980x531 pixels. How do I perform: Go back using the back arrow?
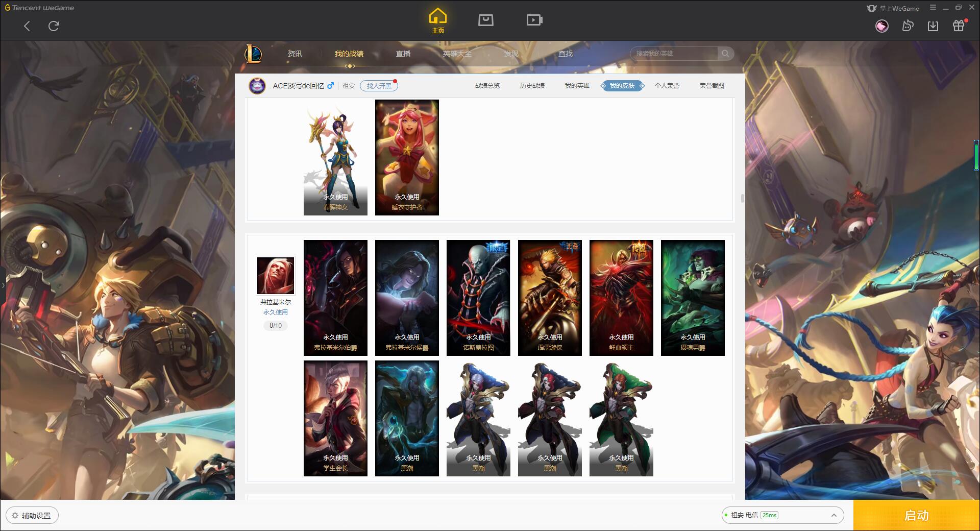click(x=27, y=26)
